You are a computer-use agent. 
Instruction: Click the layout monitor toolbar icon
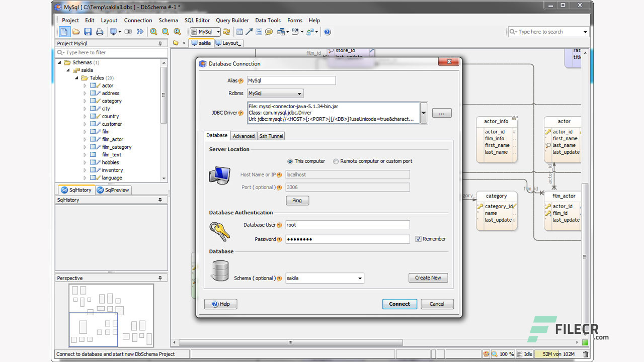[x=114, y=32]
